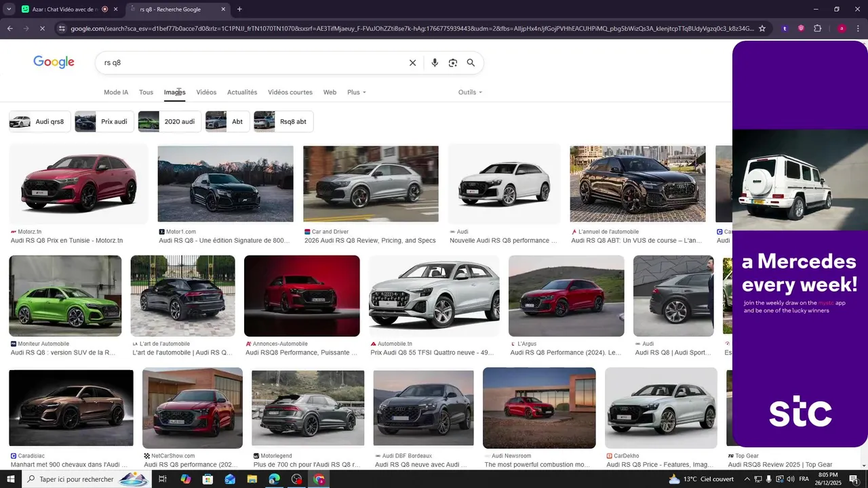Switch to the Vidéos courtes tab
Screen dimensions: 868x488
(x=290, y=92)
